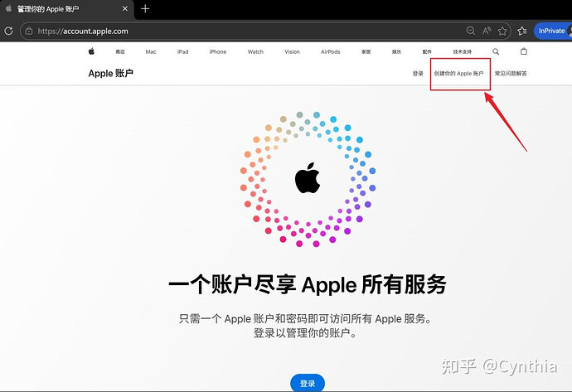Image resolution: width=572 pixels, height=392 pixels.
Task: Open the 娱乐 menu item
Action: pos(396,51)
